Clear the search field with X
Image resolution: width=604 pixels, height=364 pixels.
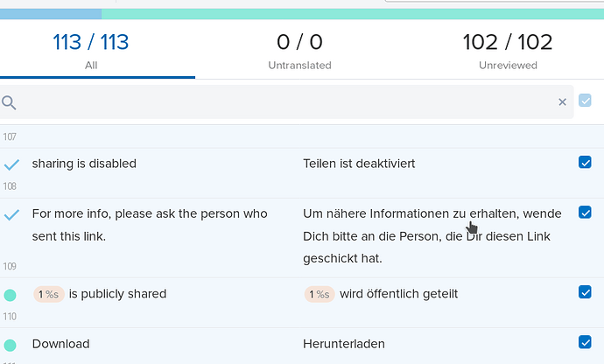pyautogui.click(x=562, y=102)
